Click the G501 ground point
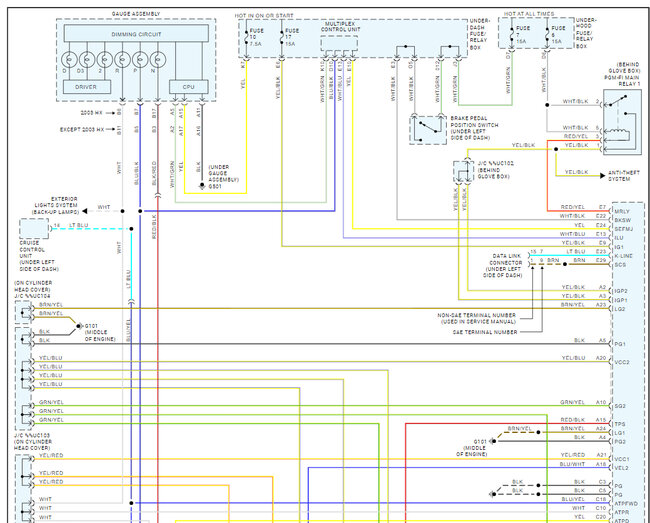The image size is (650, 523). (x=202, y=186)
